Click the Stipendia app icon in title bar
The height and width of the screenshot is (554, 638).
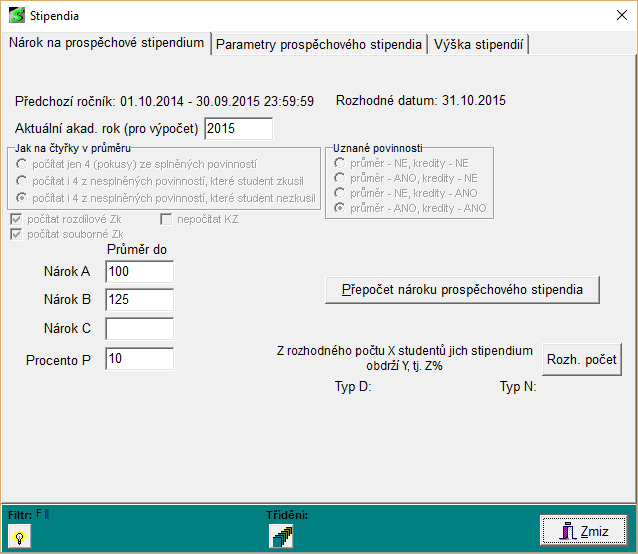pyautogui.click(x=16, y=16)
